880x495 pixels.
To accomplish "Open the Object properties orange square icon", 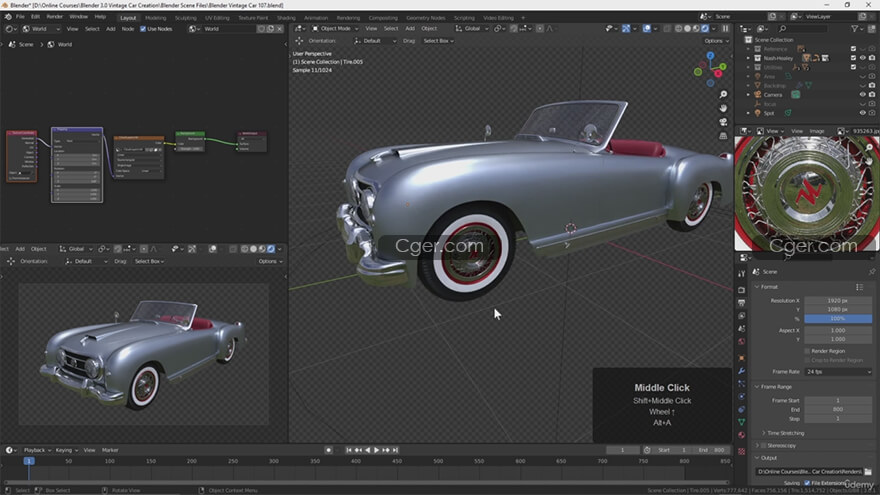I will point(741,358).
